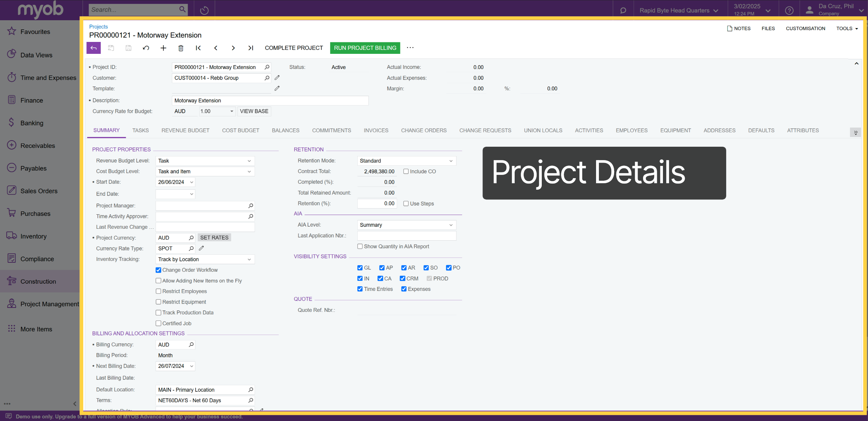The width and height of the screenshot is (868, 421).
Task: Switch to the Revenue Budget tab
Action: [186, 130]
